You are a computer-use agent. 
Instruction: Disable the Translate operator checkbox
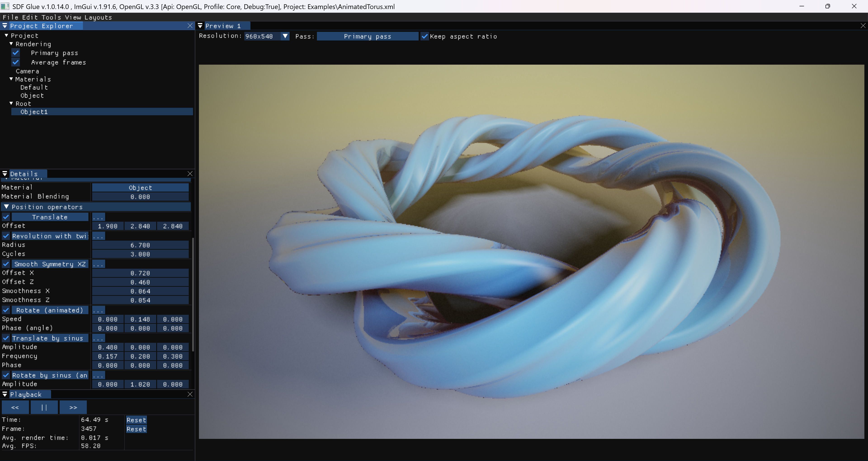click(x=6, y=217)
